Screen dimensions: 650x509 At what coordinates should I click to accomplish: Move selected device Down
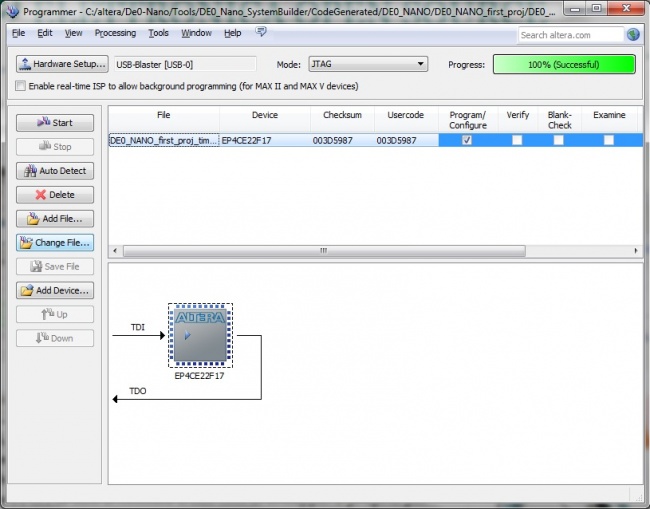click(55, 338)
